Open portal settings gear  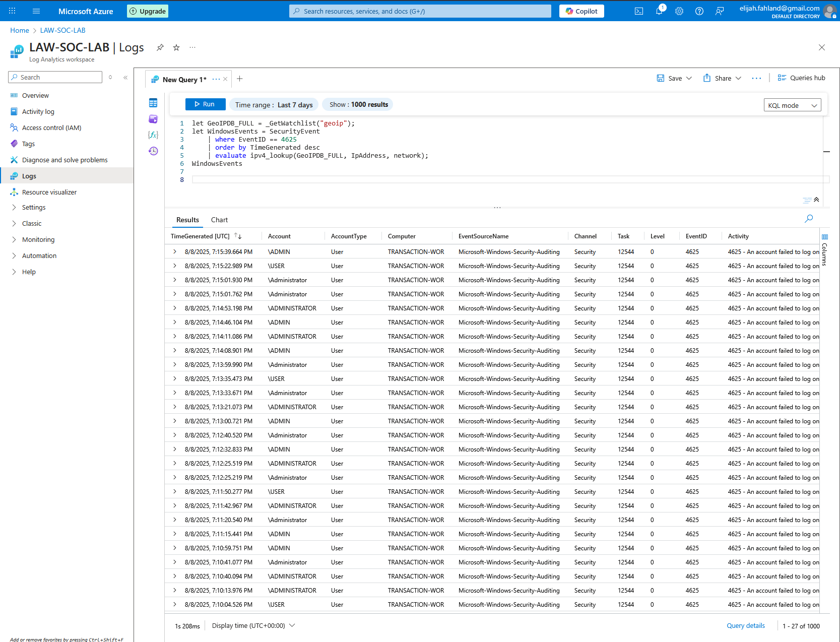[x=679, y=11]
